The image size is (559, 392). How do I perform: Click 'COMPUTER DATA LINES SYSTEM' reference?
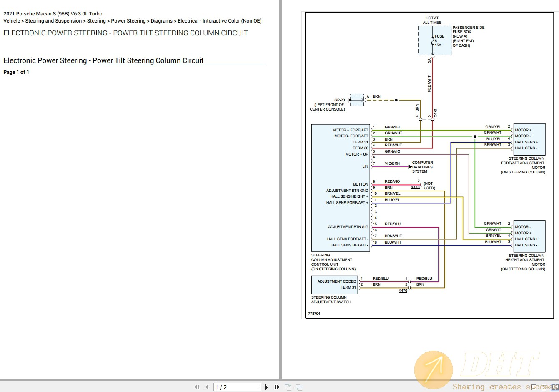(422, 167)
